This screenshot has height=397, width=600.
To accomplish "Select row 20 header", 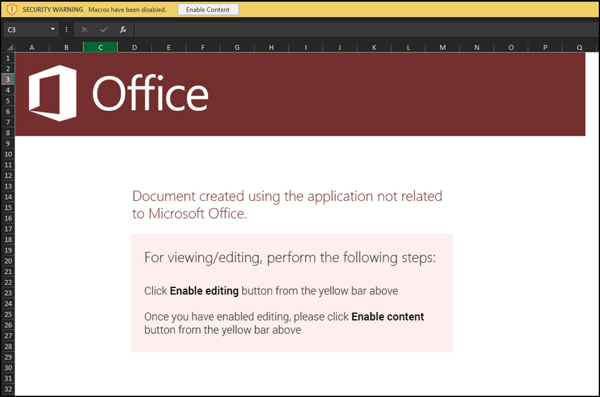I will (x=8, y=261).
